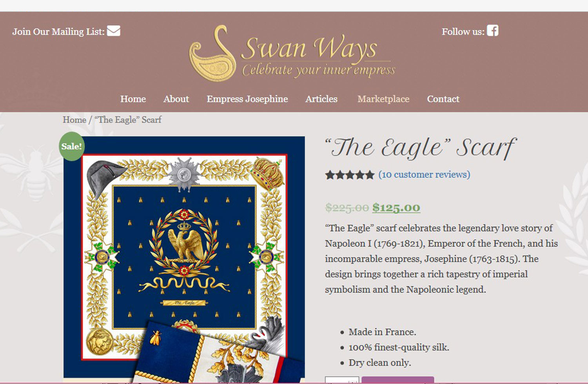Click the Join Our Mailing List text
Viewport: 588px width, 384px height.
[58, 32]
